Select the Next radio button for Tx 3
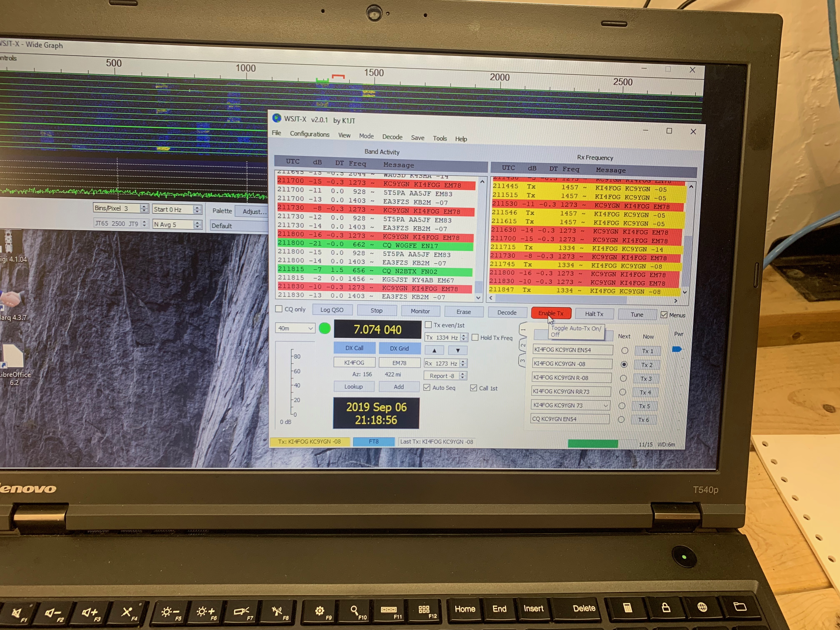The height and width of the screenshot is (630, 840). click(x=623, y=378)
